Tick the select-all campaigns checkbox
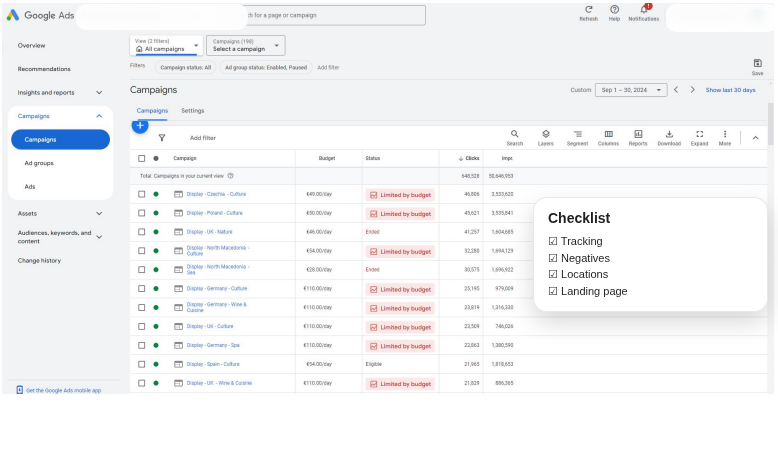Image resolution: width=778 pixels, height=458 pixels. (x=141, y=158)
